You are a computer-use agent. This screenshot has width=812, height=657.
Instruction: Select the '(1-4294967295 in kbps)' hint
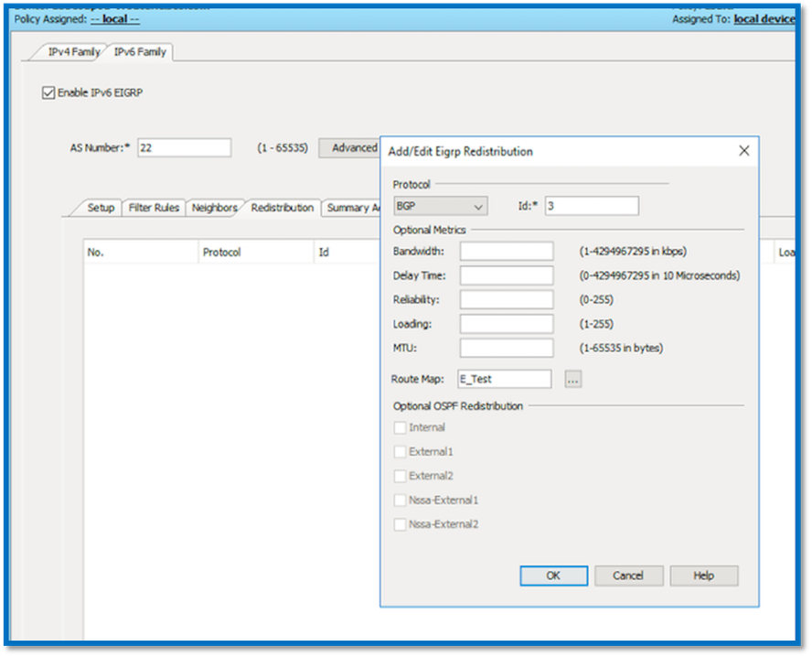[x=633, y=252]
